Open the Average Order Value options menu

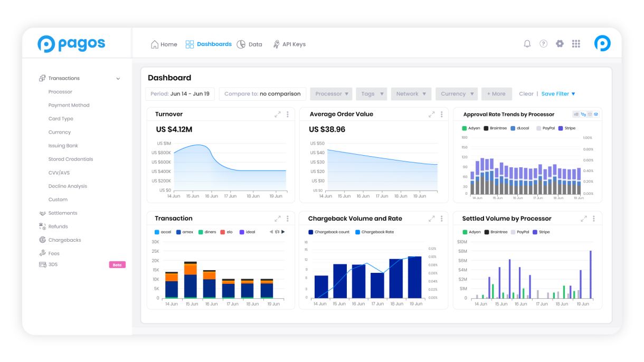click(441, 115)
